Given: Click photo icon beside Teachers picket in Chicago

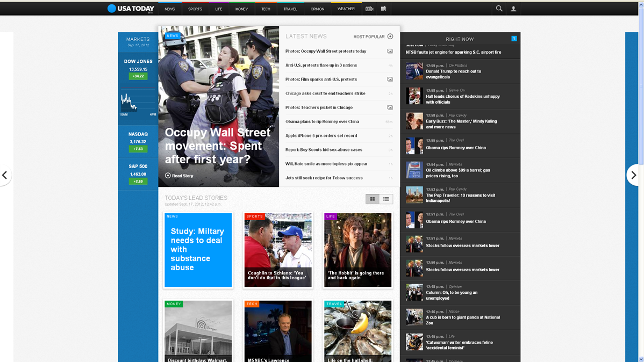Looking at the screenshot, I should coord(390,107).
